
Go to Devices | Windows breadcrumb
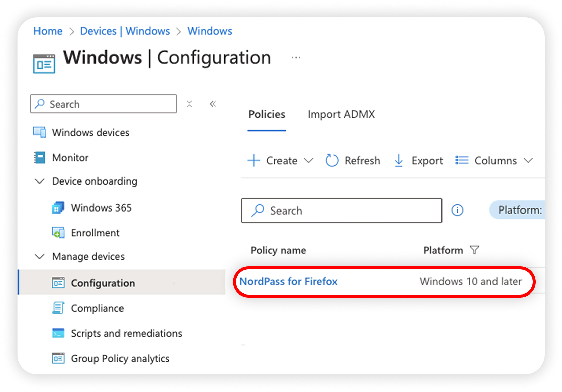coord(125,31)
